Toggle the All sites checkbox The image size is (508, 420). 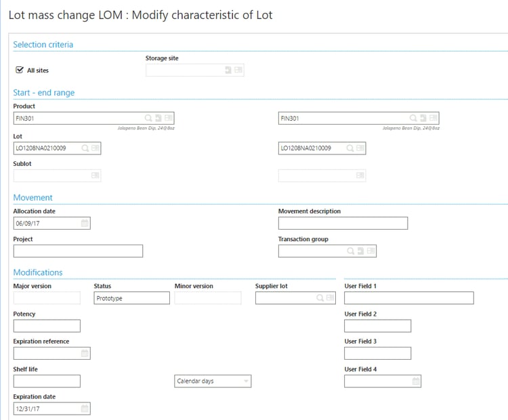pos(20,70)
